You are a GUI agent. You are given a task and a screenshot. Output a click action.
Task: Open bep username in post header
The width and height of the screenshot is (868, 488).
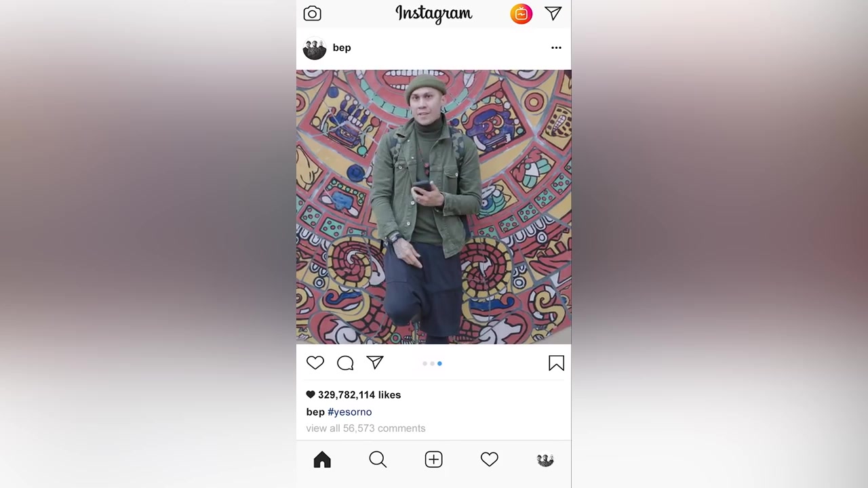click(x=342, y=47)
